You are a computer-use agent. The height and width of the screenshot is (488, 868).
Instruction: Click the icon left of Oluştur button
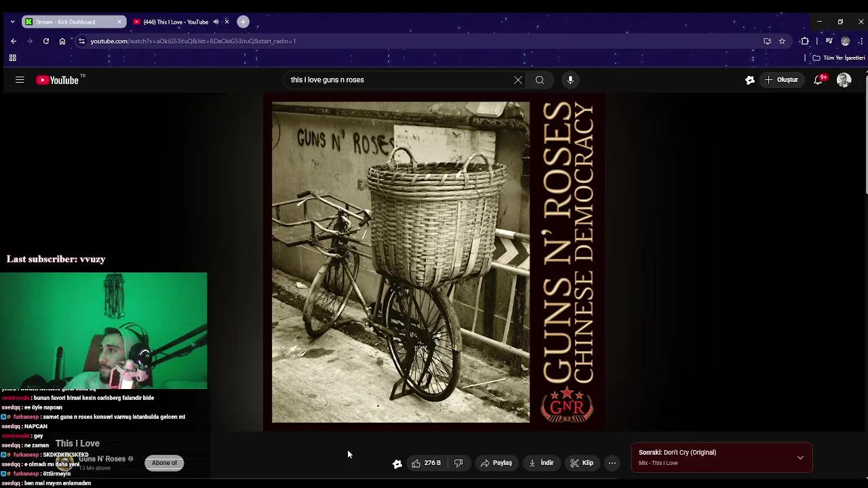pos(750,80)
